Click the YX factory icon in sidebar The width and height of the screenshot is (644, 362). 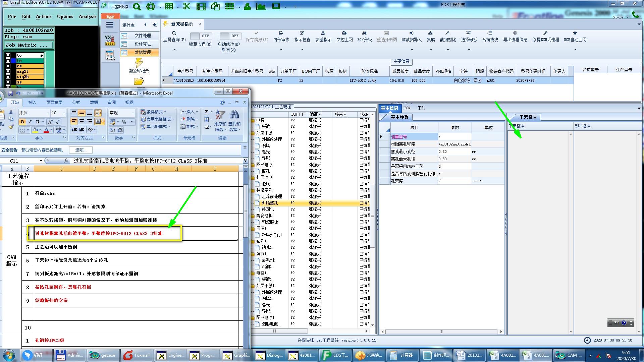110,40
